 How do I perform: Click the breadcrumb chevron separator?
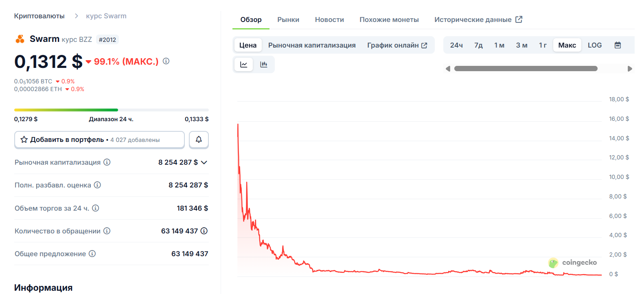point(76,16)
